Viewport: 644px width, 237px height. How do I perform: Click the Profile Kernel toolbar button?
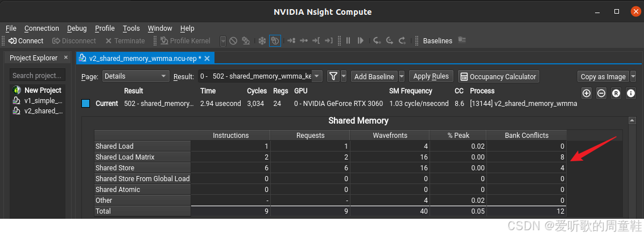coord(185,41)
